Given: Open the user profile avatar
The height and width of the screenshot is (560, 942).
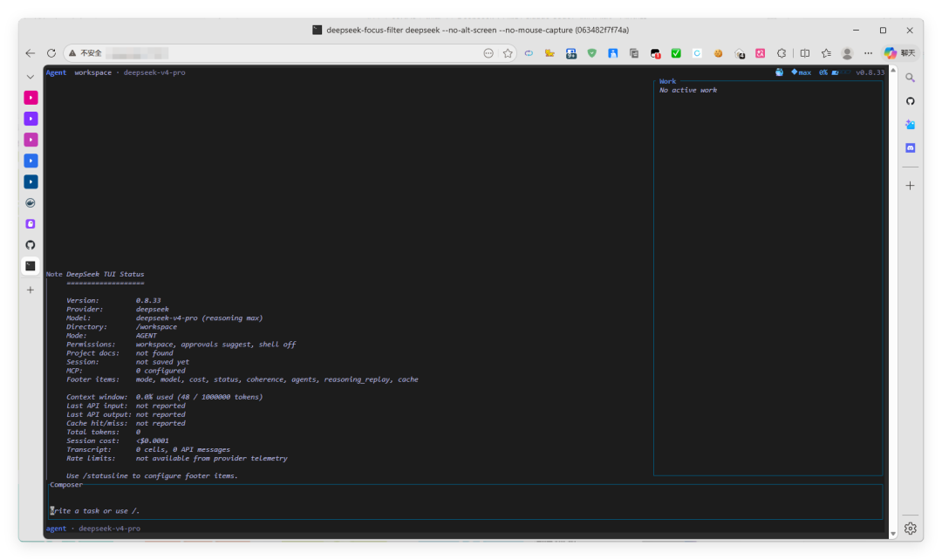Looking at the screenshot, I should [x=847, y=53].
